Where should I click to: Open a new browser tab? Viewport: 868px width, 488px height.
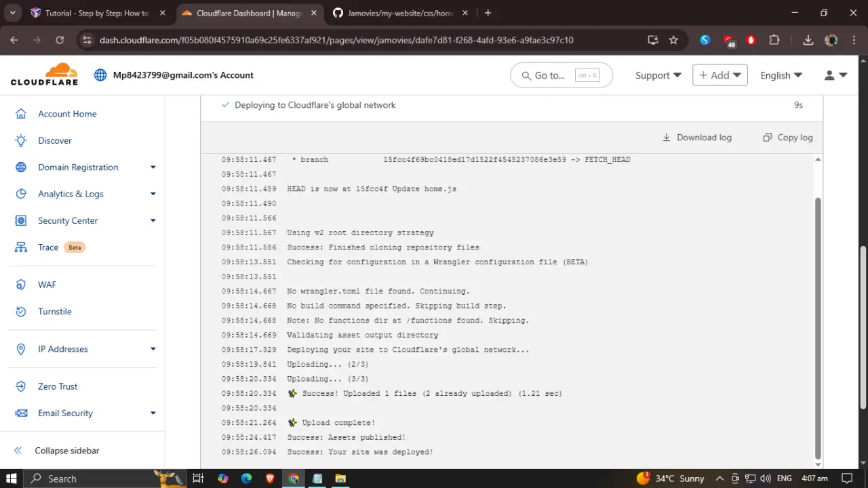click(x=488, y=13)
